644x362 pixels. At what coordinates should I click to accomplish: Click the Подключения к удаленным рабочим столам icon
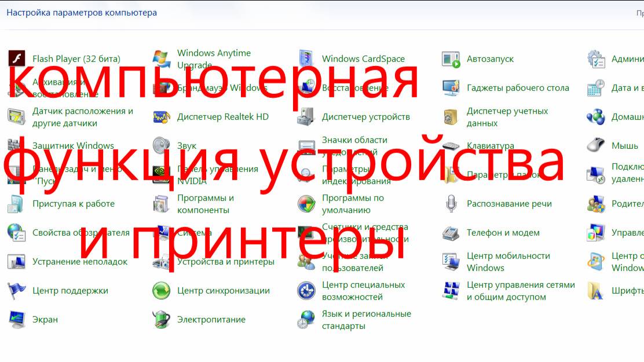595,175
